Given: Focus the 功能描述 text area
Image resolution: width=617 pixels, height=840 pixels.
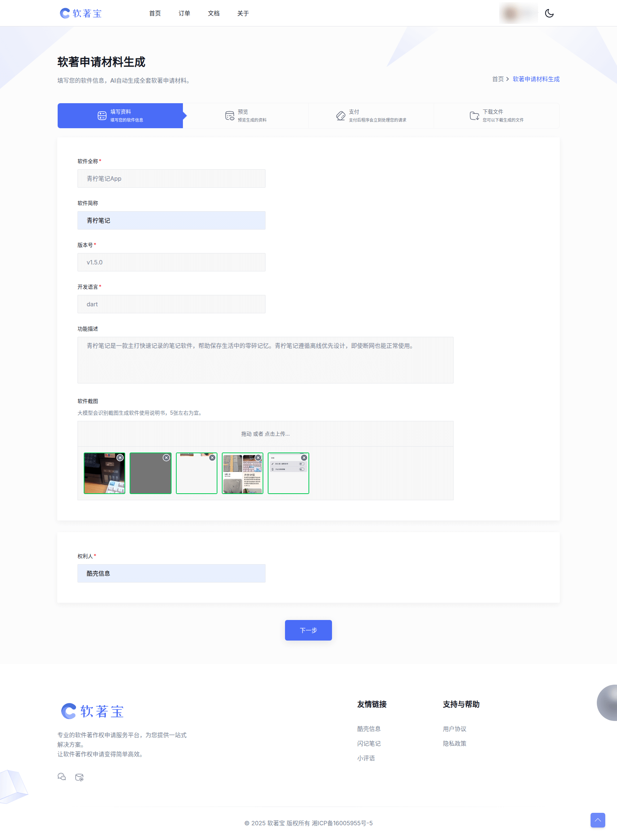Looking at the screenshot, I should [x=266, y=360].
